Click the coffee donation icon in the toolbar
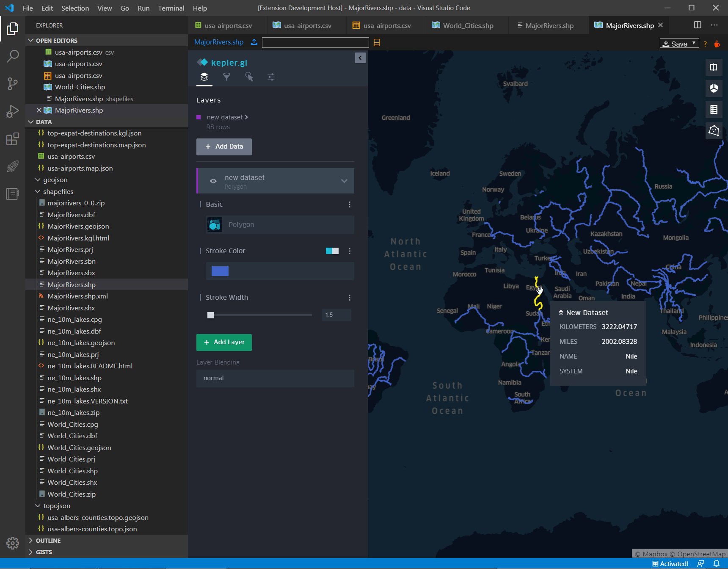This screenshot has width=728, height=569. pos(717,44)
